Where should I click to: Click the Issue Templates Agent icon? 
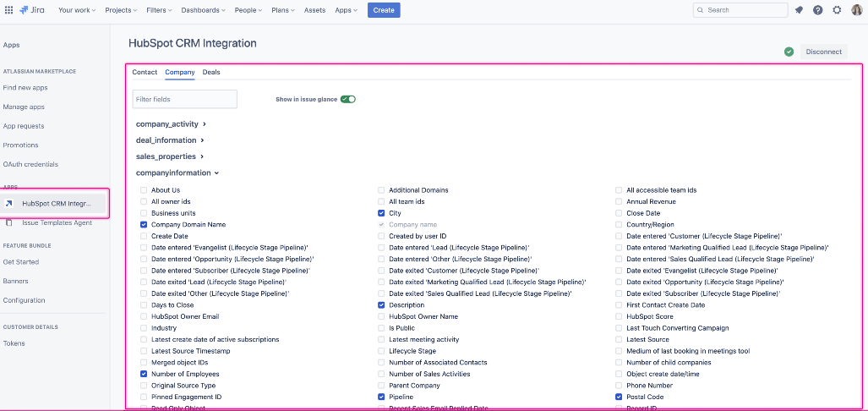point(8,222)
